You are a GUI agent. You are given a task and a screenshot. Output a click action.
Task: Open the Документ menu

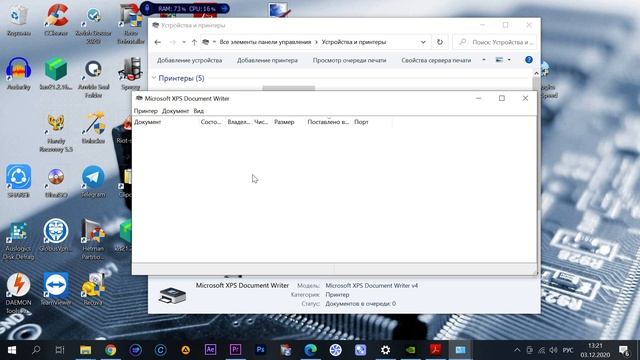coord(175,111)
